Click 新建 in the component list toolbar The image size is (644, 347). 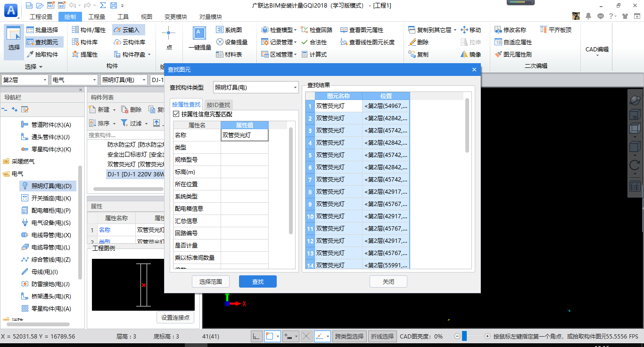(99, 109)
